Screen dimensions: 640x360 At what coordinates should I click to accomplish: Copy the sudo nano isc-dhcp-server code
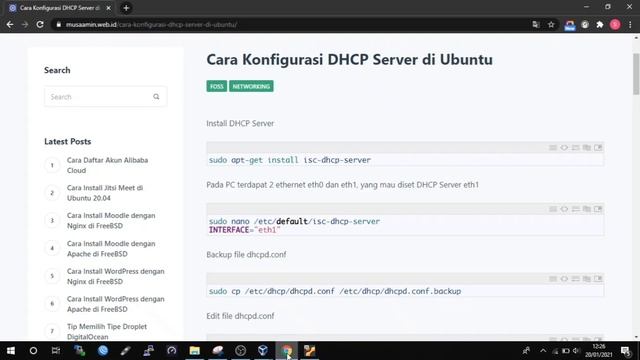[587, 209]
